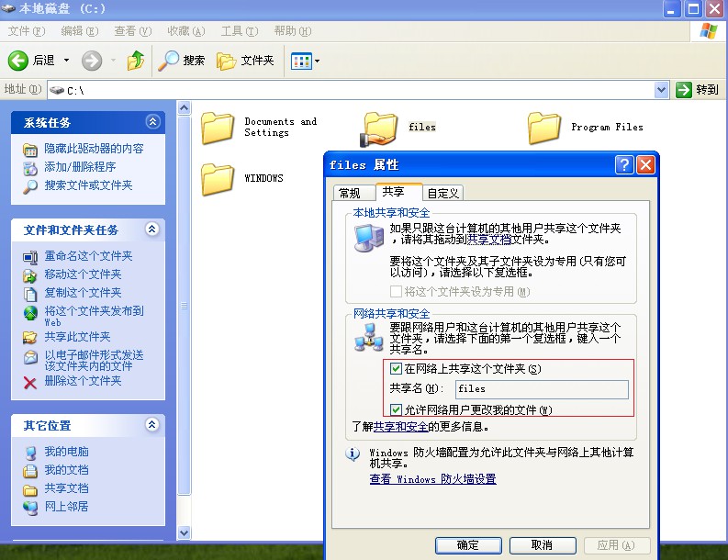Click the hide drive contents (隐藏此驱动器的内容) link
The image size is (728, 560).
[94, 149]
